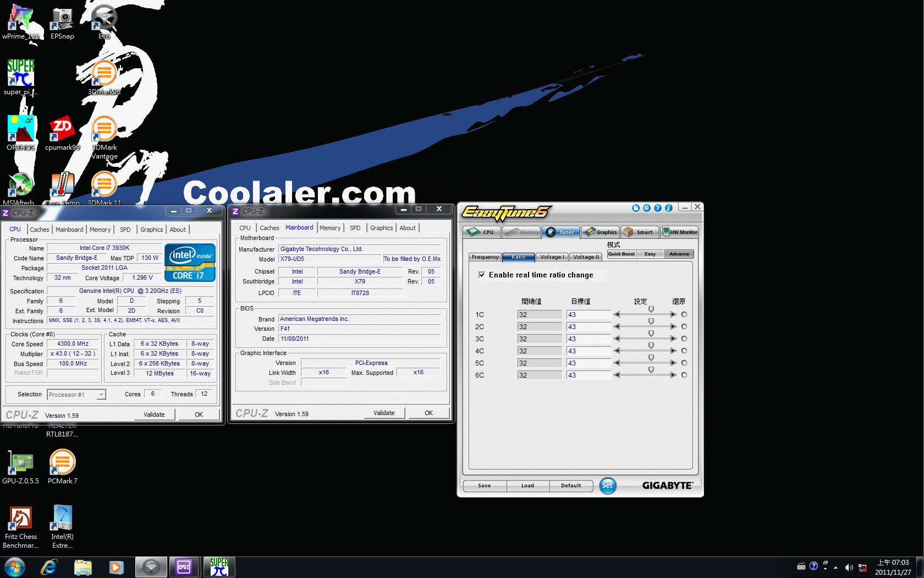Select the restore radio button for 5C
Screen dimensions: 924x578
[684, 363]
